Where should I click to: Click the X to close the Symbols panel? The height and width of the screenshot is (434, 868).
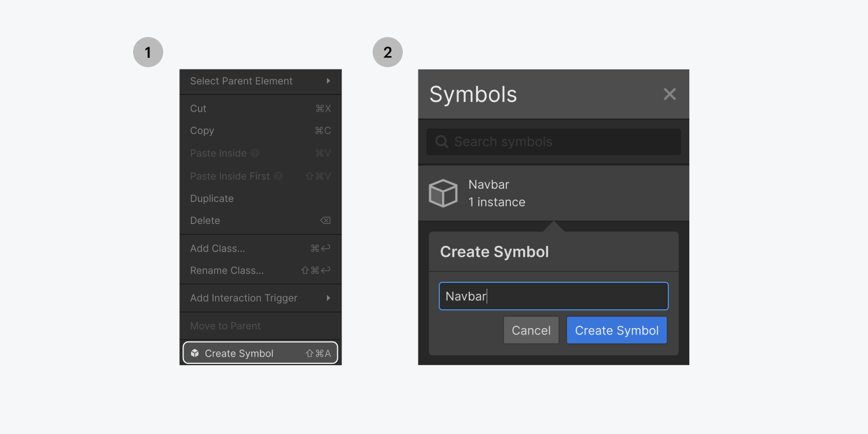[x=670, y=94]
